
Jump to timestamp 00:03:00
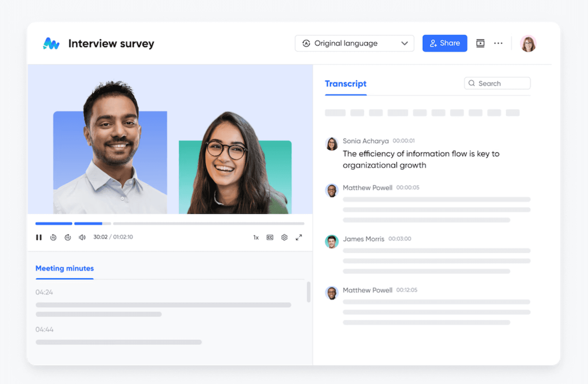tap(400, 239)
